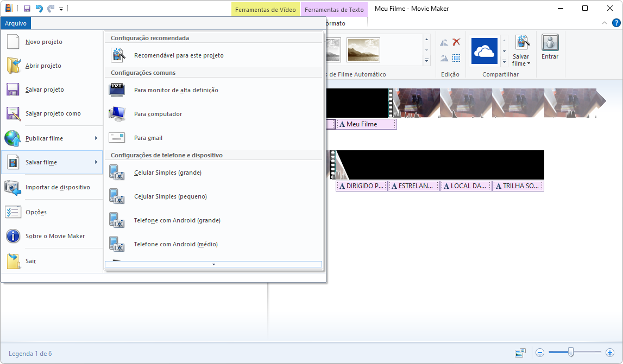623x364 pixels.
Task: Click the Sair exit icon
Action: coord(14,261)
